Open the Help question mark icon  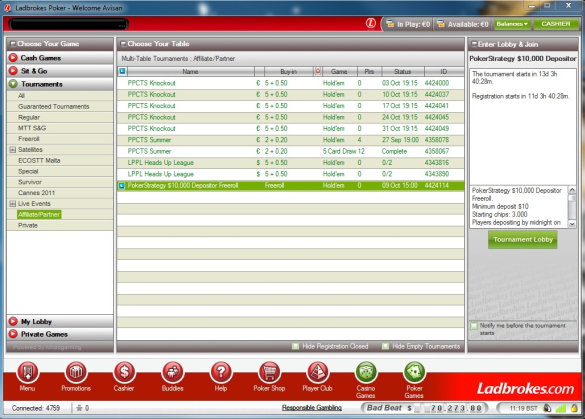[221, 372]
